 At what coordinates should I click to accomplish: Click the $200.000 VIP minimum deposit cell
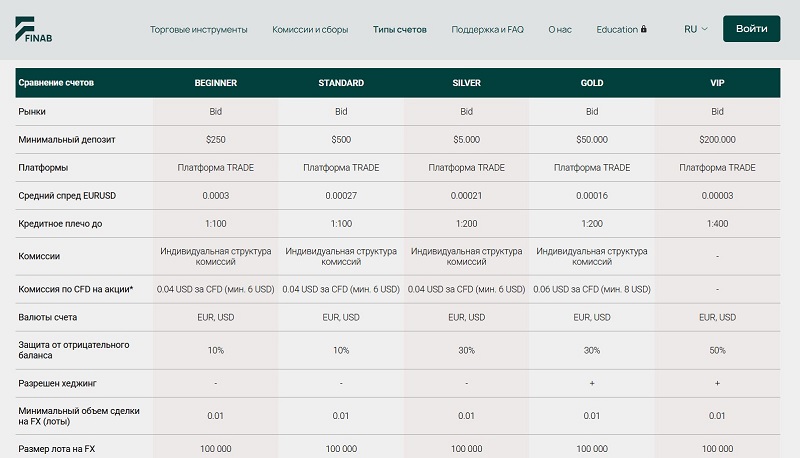[x=717, y=140]
